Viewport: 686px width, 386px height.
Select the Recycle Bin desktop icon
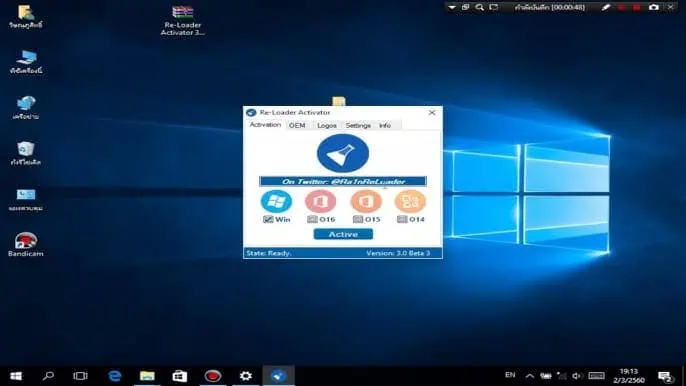(25, 153)
